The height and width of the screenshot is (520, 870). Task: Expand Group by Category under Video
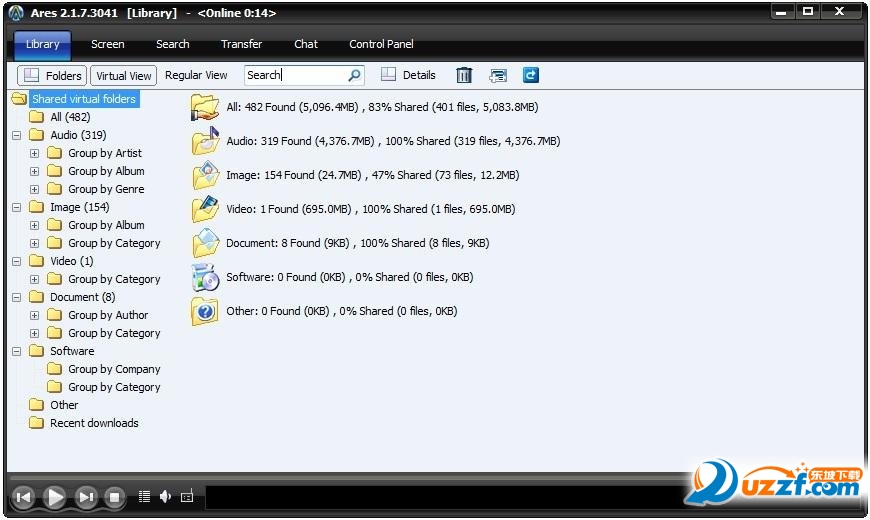coord(34,279)
